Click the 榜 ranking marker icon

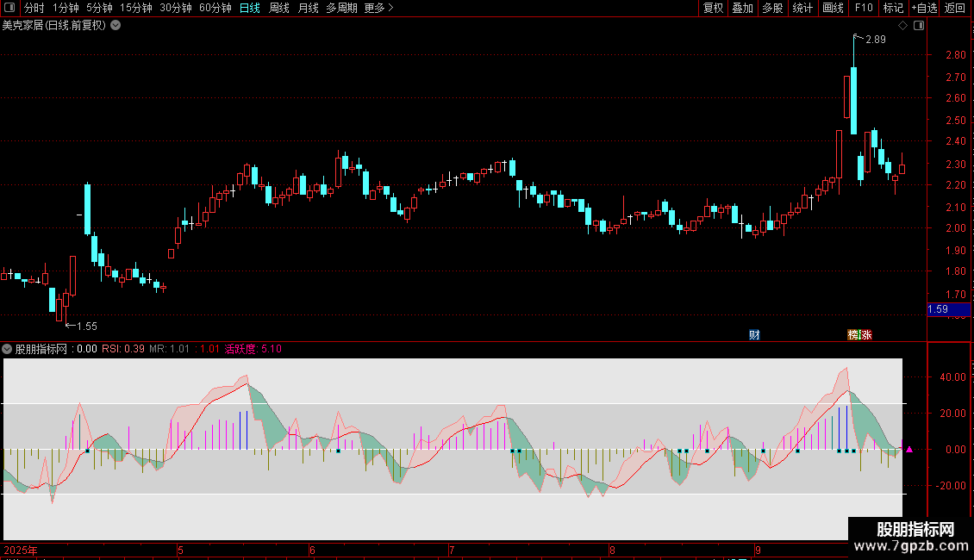(x=853, y=334)
